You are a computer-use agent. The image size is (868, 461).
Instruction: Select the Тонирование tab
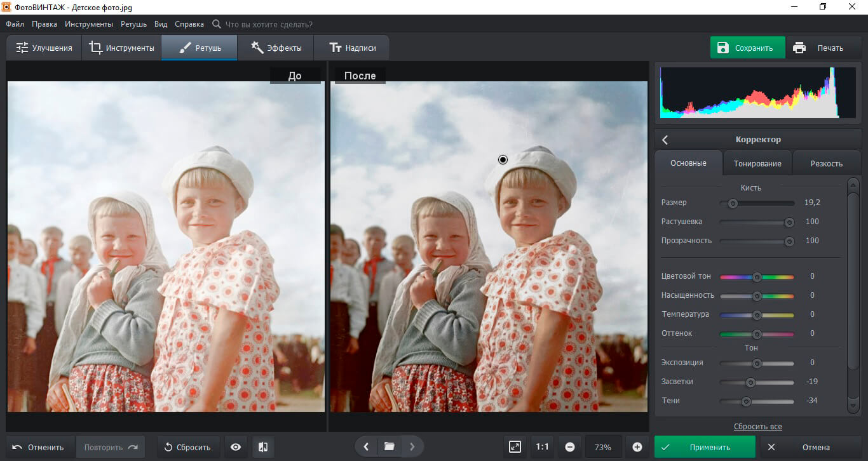757,163
